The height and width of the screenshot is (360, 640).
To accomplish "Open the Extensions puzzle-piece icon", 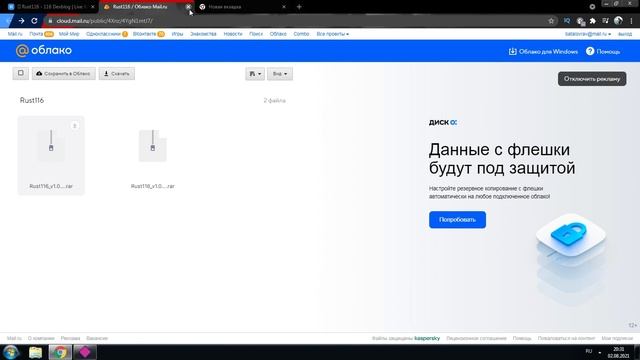I will click(593, 20).
